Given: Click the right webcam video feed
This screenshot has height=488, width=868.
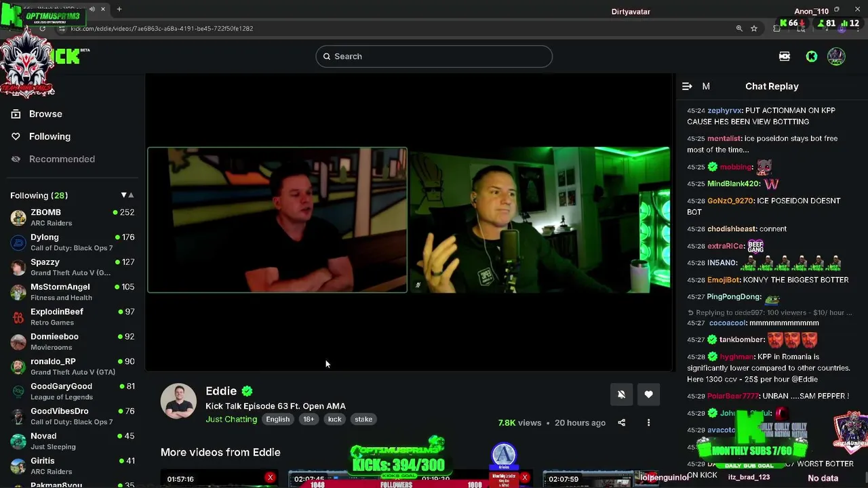Looking at the screenshot, I should 540,220.
